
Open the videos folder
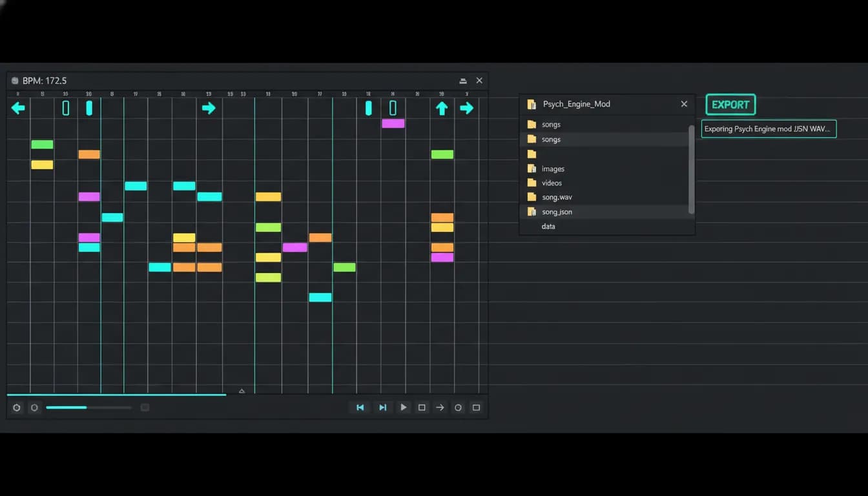[x=604, y=183]
